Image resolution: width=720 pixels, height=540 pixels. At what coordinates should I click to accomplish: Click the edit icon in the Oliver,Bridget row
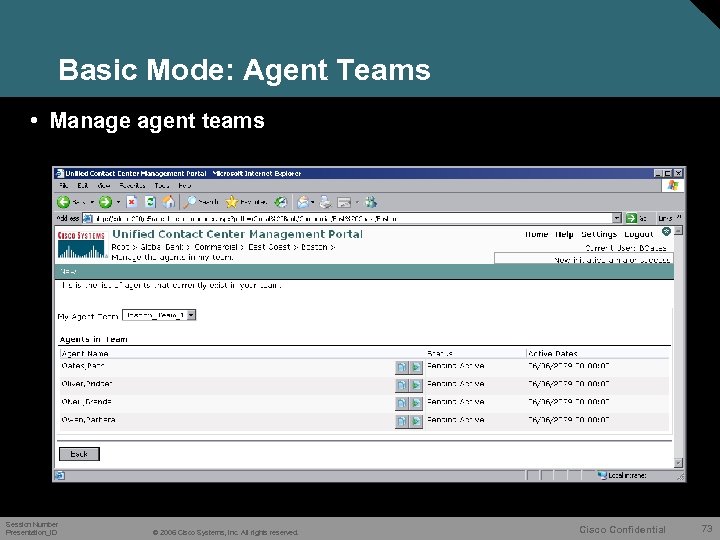(402, 385)
